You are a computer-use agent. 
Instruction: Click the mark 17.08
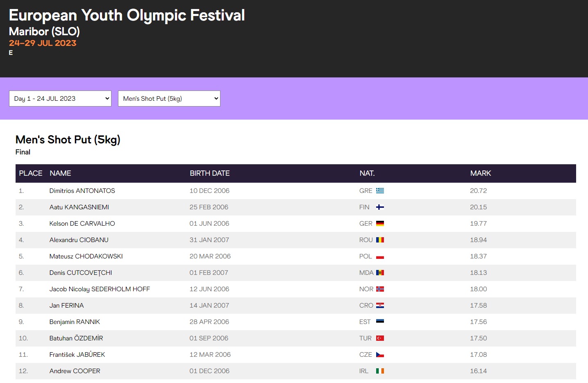pos(479,354)
